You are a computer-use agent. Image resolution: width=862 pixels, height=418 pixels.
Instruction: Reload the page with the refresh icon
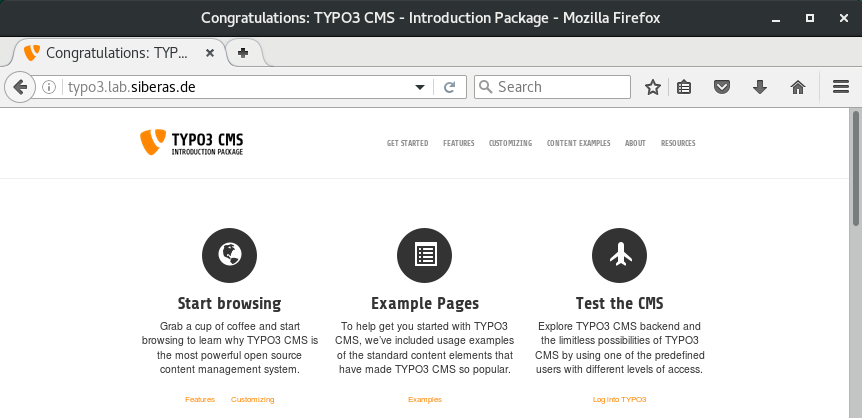[450, 87]
